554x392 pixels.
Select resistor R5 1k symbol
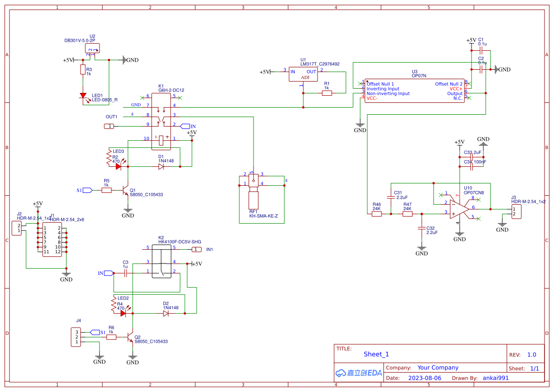107,191
